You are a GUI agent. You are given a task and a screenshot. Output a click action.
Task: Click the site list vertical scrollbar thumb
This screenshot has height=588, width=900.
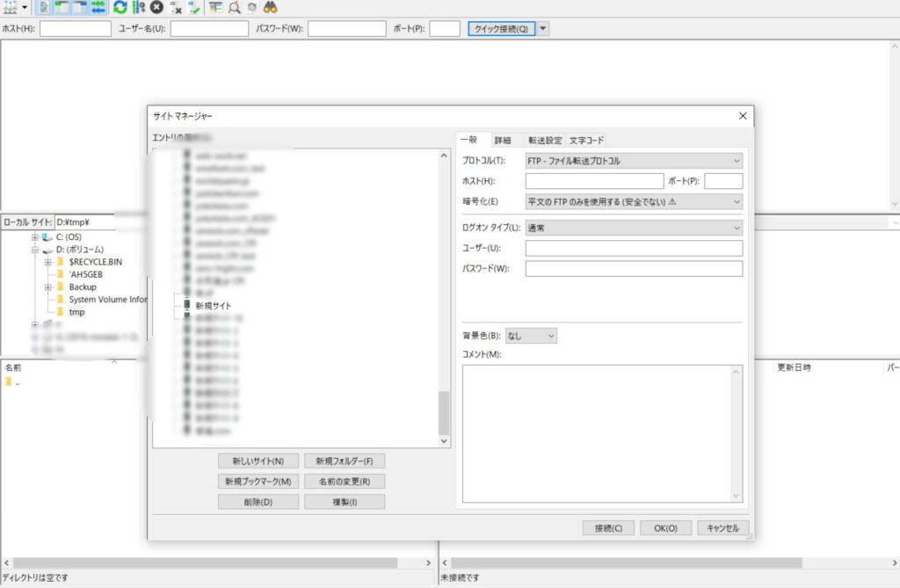(444, 413)
